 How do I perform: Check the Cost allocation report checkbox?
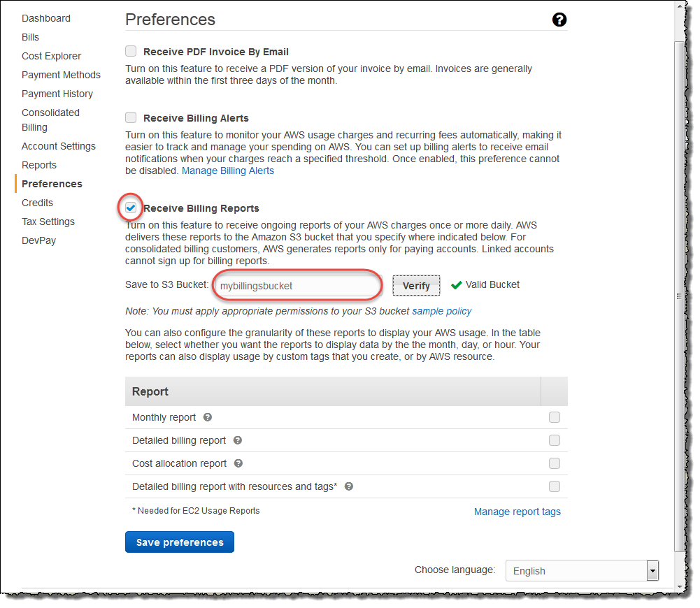coord(555,463)
